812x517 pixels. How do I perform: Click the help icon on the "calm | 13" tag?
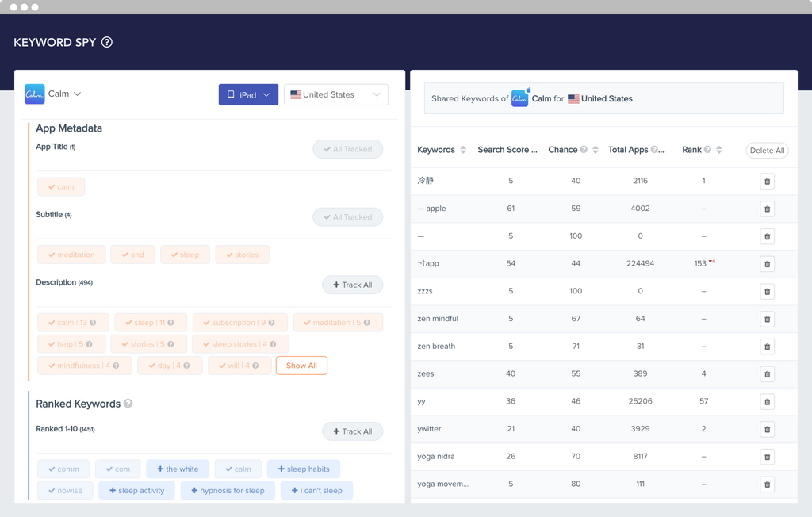tap(93, 322)
